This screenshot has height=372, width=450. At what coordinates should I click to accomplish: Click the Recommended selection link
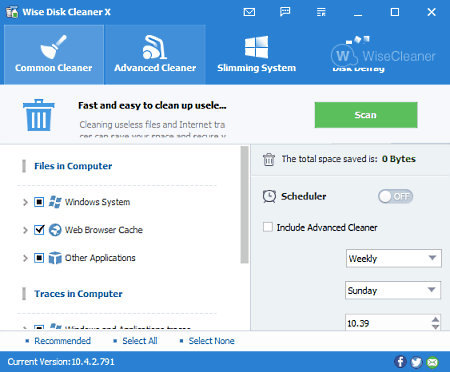point(62,341)
